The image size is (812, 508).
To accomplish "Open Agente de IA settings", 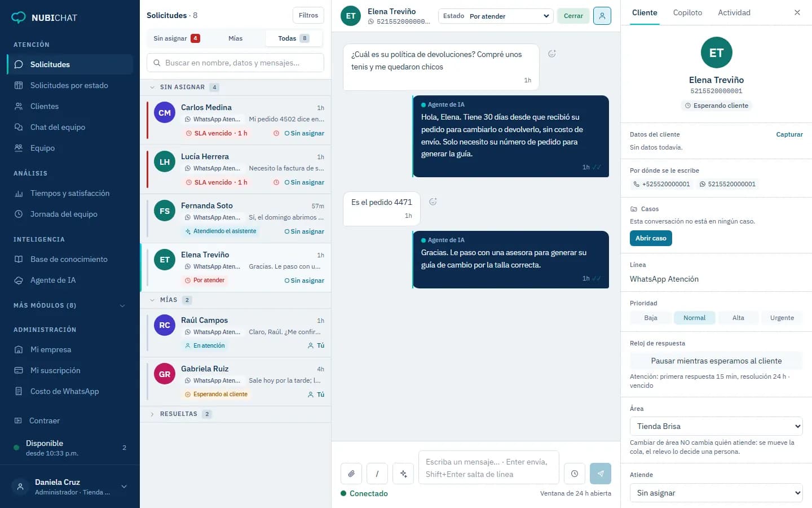I will [70, 280].
